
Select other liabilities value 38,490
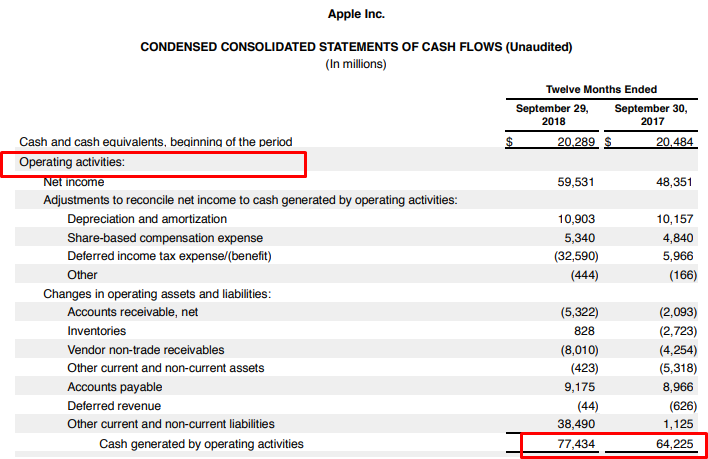[576, 424]
